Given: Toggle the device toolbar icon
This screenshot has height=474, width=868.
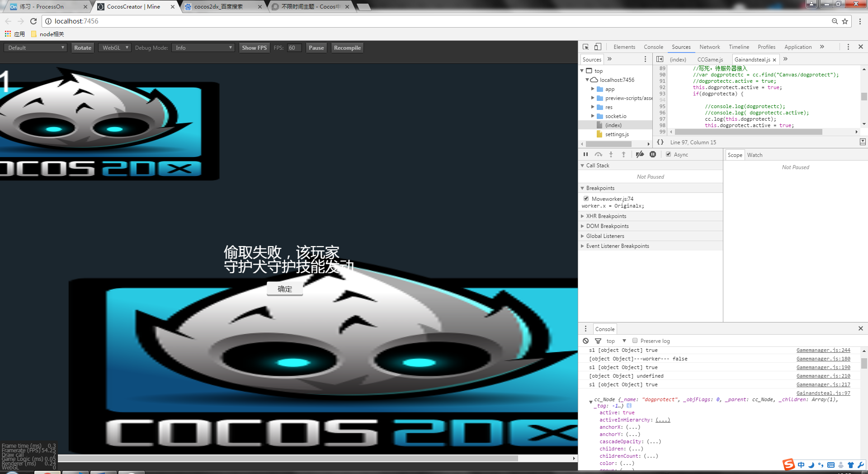Looking at the screenshot, I should 598,47.
